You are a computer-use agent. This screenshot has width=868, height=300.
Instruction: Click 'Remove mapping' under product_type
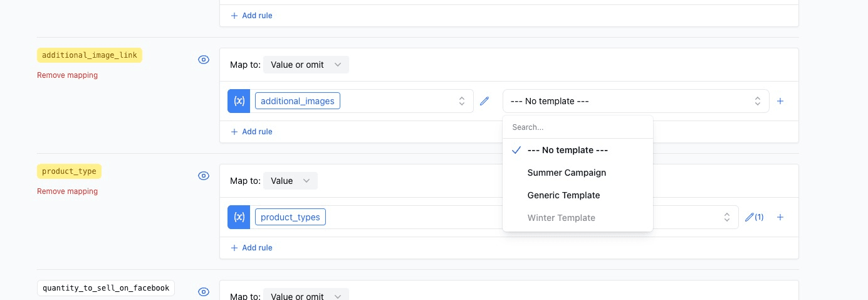click(x=67, y=191)
